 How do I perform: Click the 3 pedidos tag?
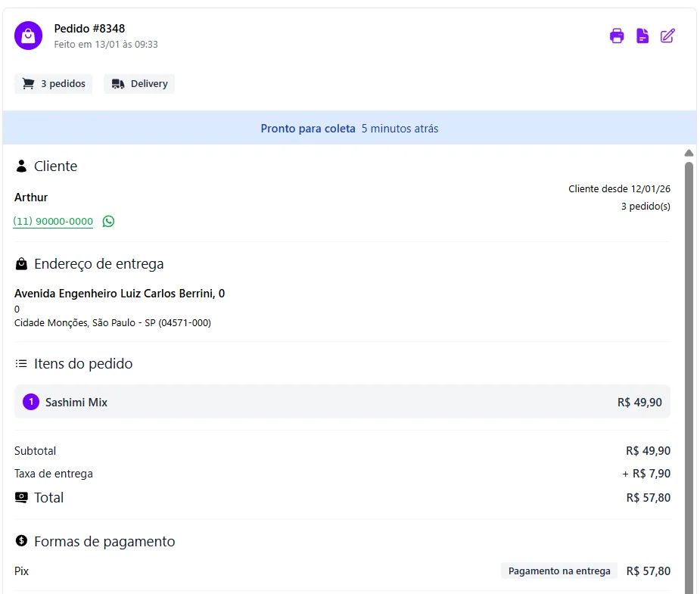tap(53, 83)
